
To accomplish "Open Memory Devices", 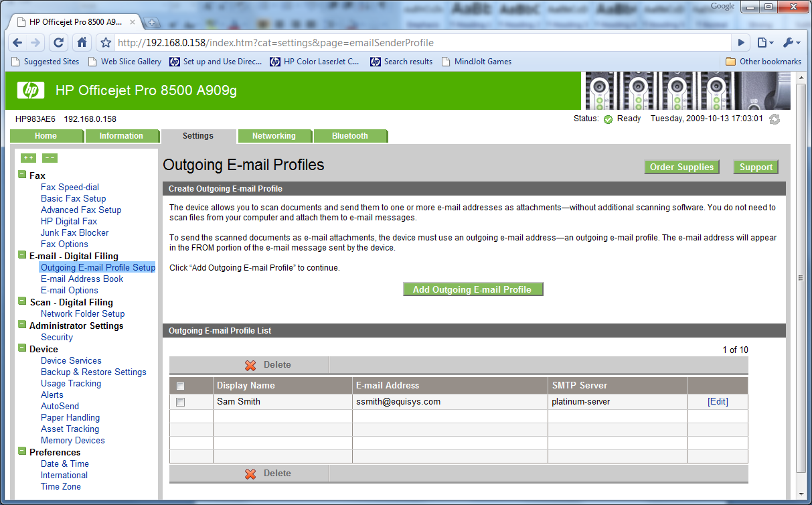I will pos(72,440).
